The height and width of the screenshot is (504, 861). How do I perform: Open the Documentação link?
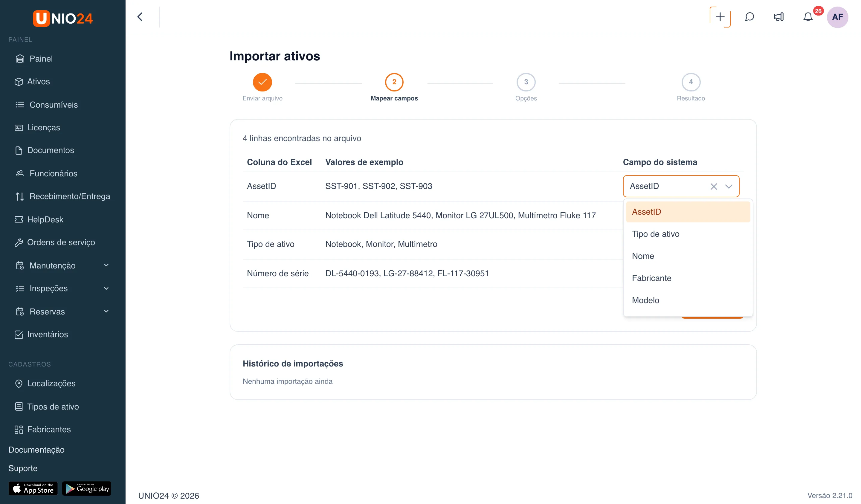(36, 450)
